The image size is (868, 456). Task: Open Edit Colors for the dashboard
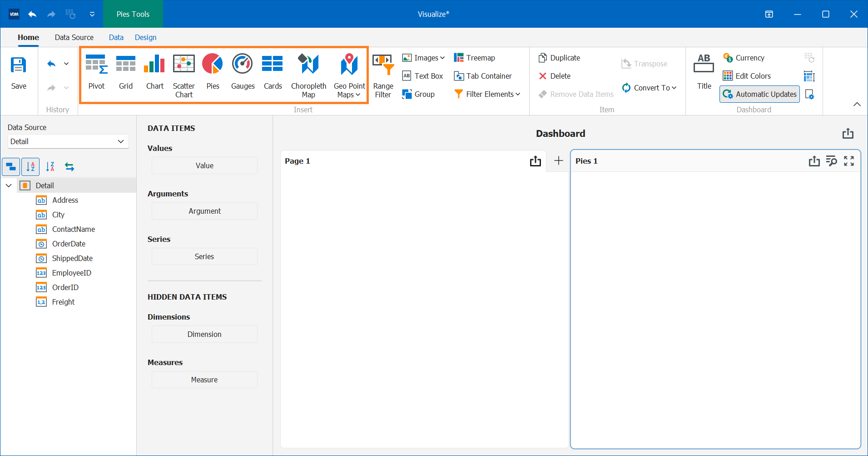click(x=747, y=76)
